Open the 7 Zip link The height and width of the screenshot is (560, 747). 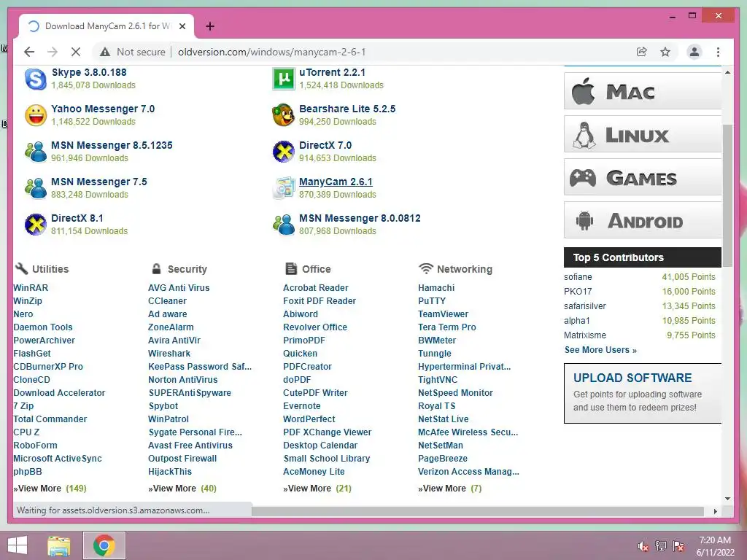[x=23, y=406]
